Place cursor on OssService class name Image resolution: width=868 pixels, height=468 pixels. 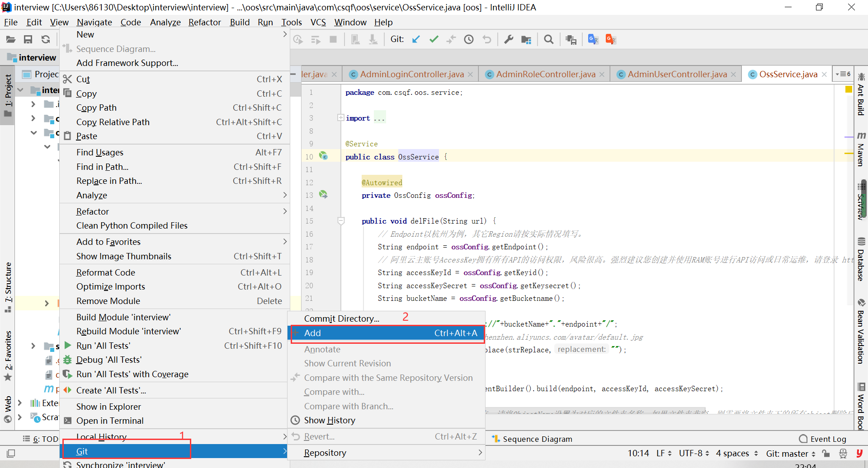(418, 157)
